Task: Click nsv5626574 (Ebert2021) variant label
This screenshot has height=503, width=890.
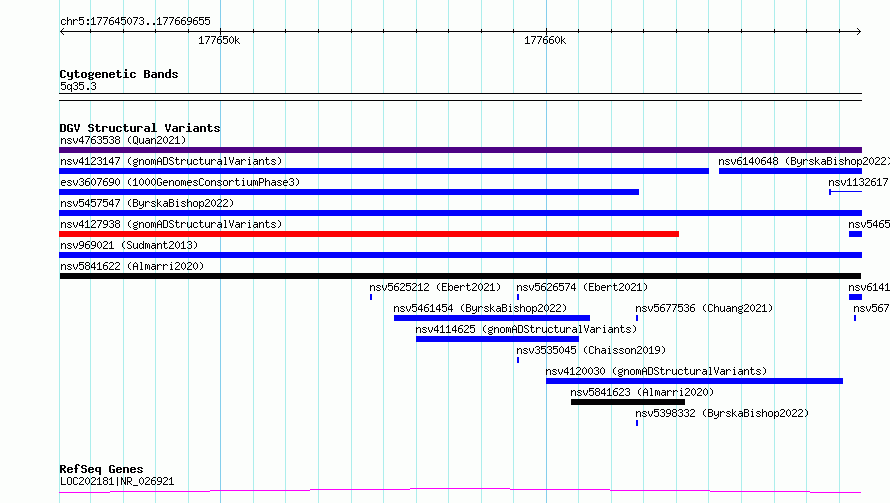Action: [x=582, y=287]
